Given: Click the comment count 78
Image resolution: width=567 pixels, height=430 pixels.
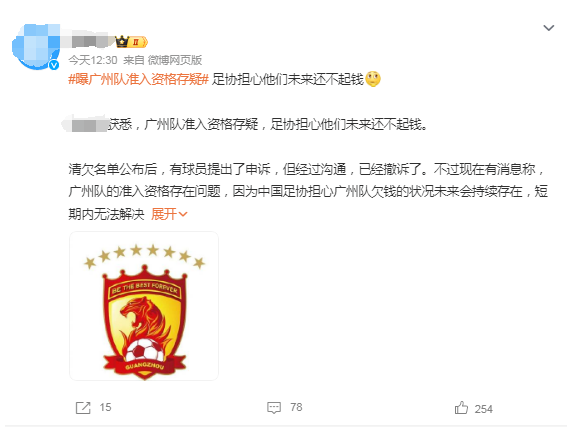Looking at the screenshot, I should (296, 408).
